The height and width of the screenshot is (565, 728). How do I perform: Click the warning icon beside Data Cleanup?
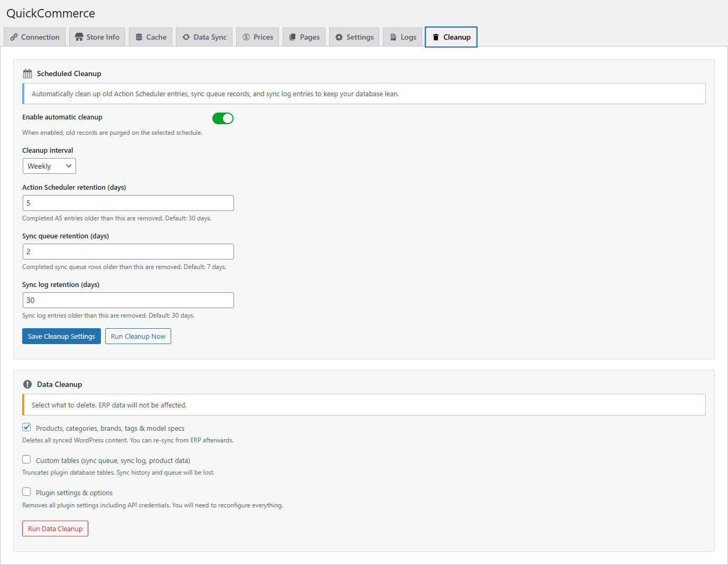[x=27, y=384]
